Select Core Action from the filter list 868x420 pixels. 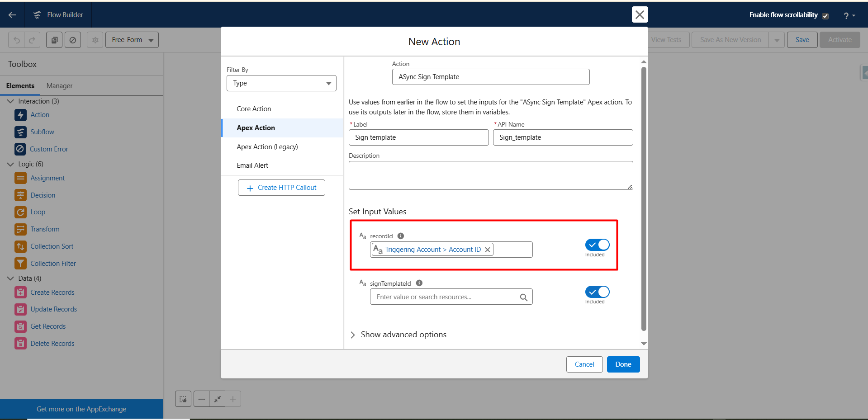click(x=254, y=109)
